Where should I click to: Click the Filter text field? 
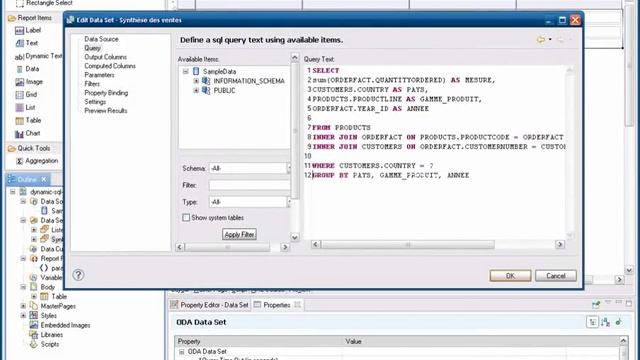(x=249, y=185)
